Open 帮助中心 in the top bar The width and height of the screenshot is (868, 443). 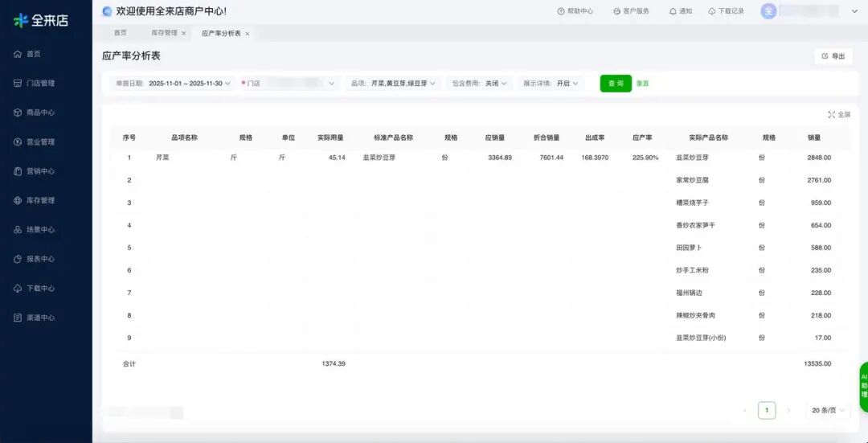click(575, 11)
